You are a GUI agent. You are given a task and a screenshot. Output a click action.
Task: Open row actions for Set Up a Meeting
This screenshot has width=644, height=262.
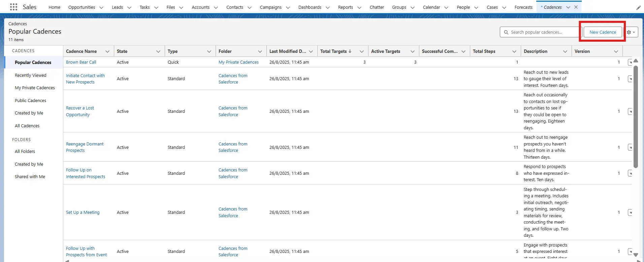tap(630, 212)
